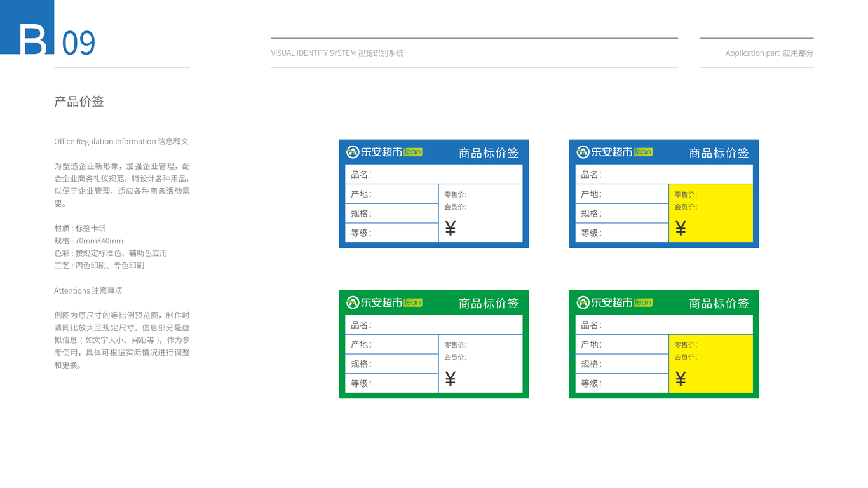868x488 pixels.
Task: Click 品名 field on green tag with yellow price box
Action: pyautogui.click(x=664, y=325)
